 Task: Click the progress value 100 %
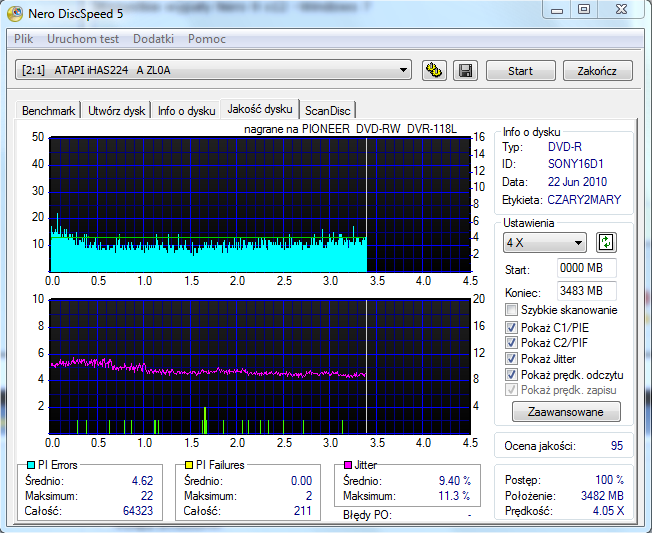pos(610,480)
